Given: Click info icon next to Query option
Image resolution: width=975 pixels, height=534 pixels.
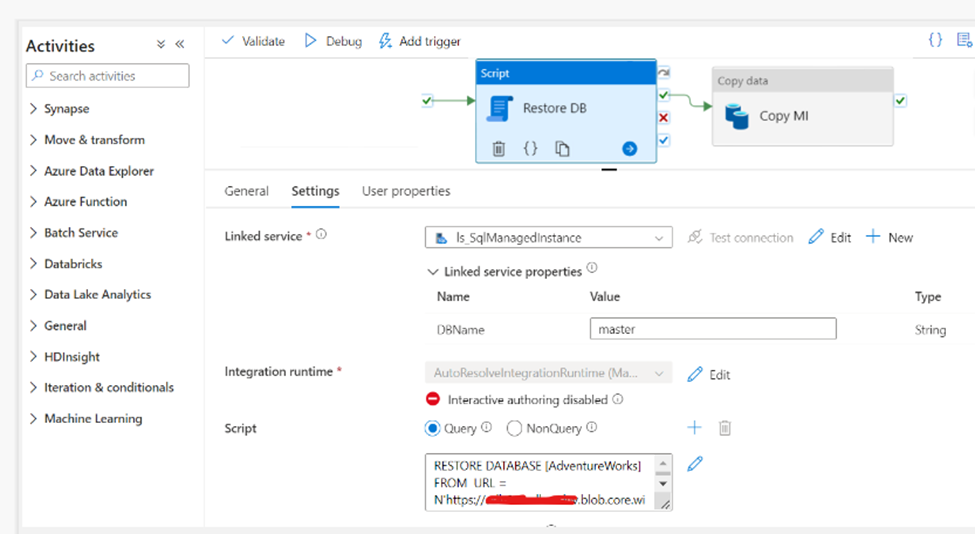Looking at the screenshot, I should tap(486, 427).
